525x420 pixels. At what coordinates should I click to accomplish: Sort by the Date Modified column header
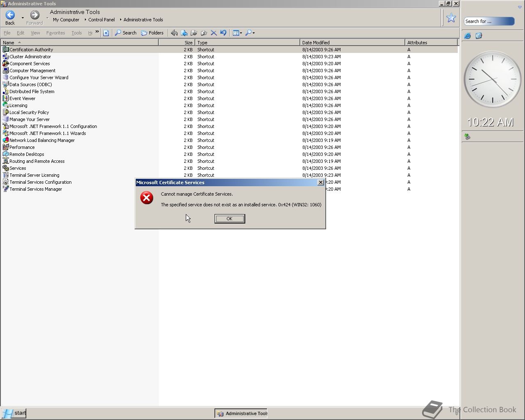[352, 42]
